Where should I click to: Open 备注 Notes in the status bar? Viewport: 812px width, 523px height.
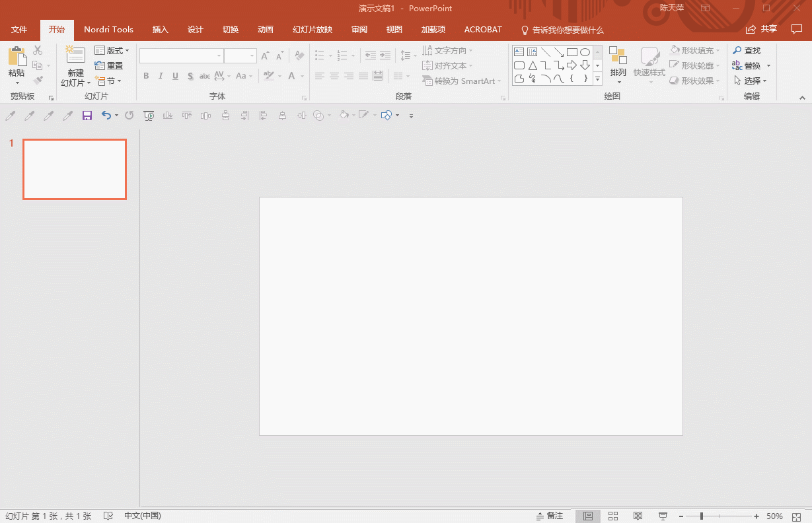tap(550, 516)
